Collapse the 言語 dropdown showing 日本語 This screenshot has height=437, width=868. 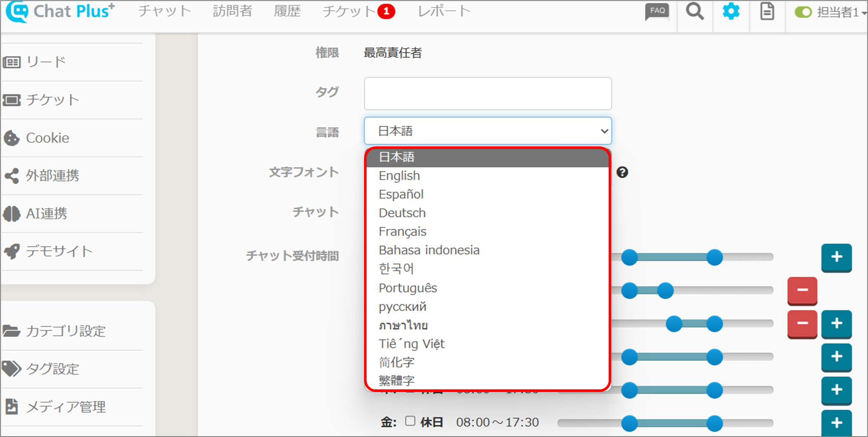(487, 131)
